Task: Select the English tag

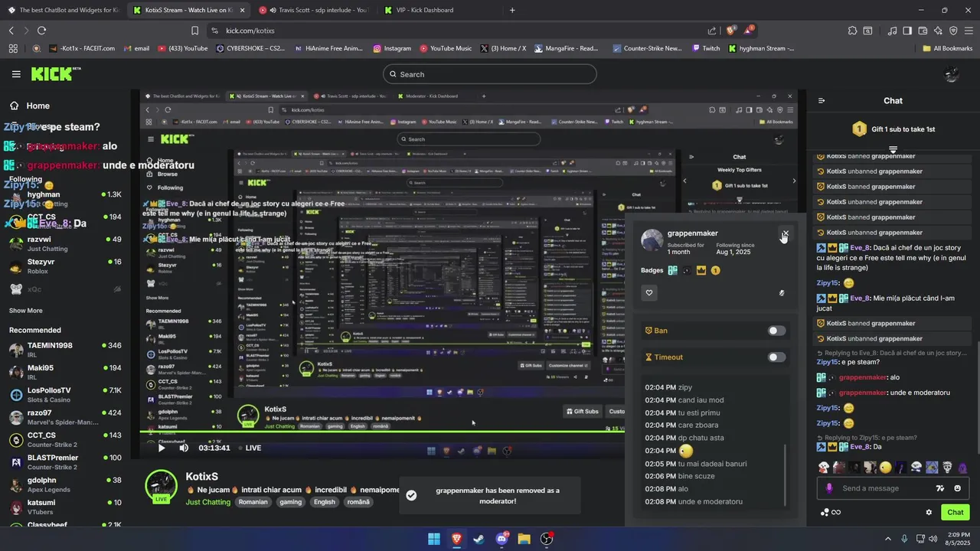Action: click(325, 502)
